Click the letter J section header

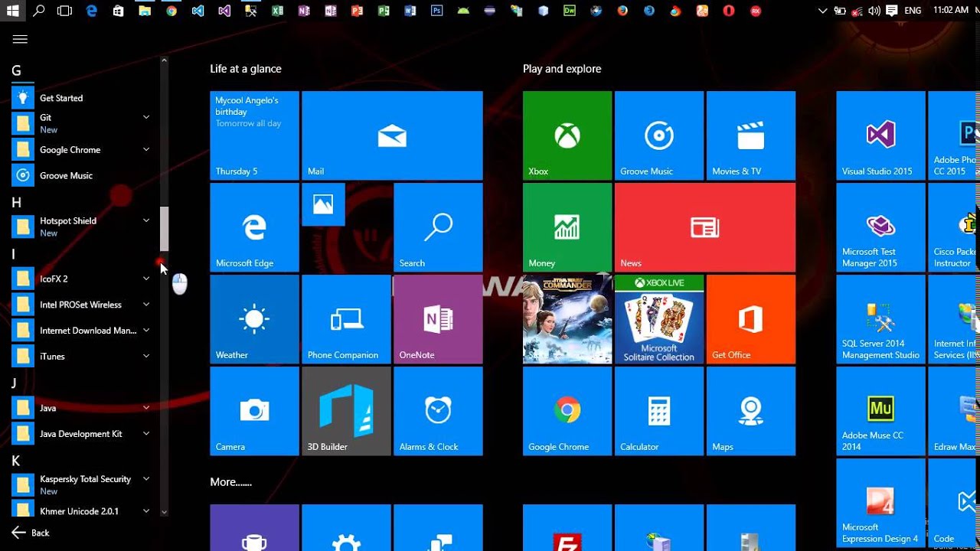[x=14, y=383]
